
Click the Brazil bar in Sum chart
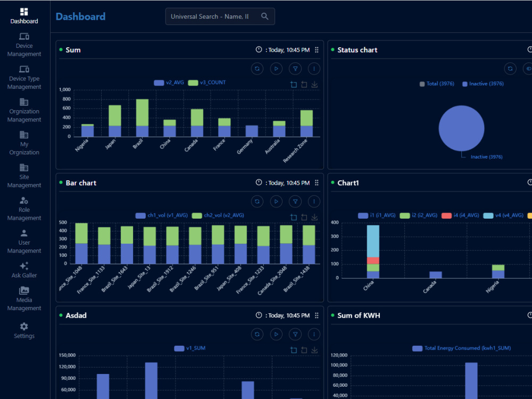pyautogui.click(x=142, y=118)
